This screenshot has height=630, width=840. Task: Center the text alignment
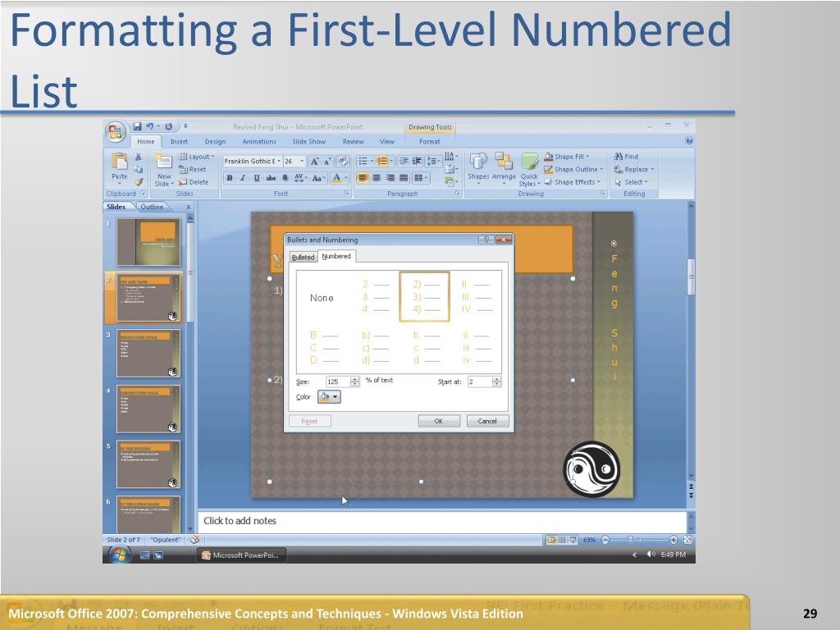tap(377, 178)
